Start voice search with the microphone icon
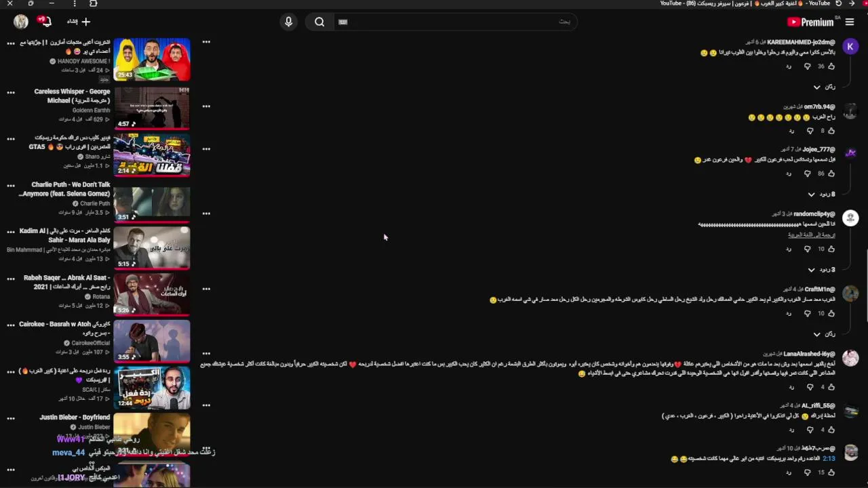Screen dimensions: 868x488 pyautogui.click(x=289, y=22)
